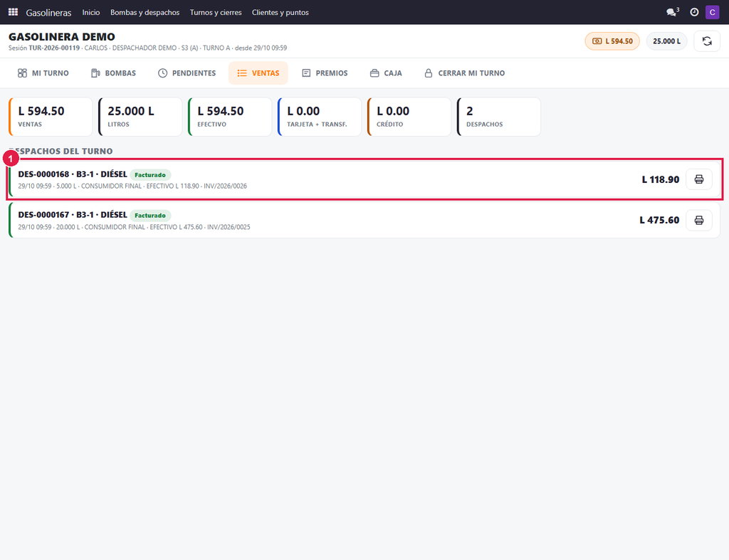Click the Despachos del Turno heading
The width and height of the screenshot is (729, 560).
61,151
